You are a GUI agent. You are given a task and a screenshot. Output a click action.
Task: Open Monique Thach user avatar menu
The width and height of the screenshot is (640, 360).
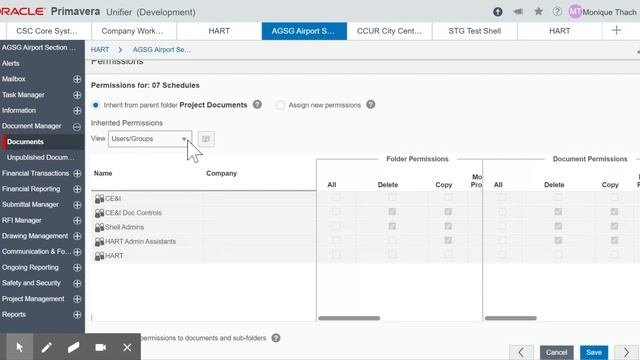coord(575,12)
